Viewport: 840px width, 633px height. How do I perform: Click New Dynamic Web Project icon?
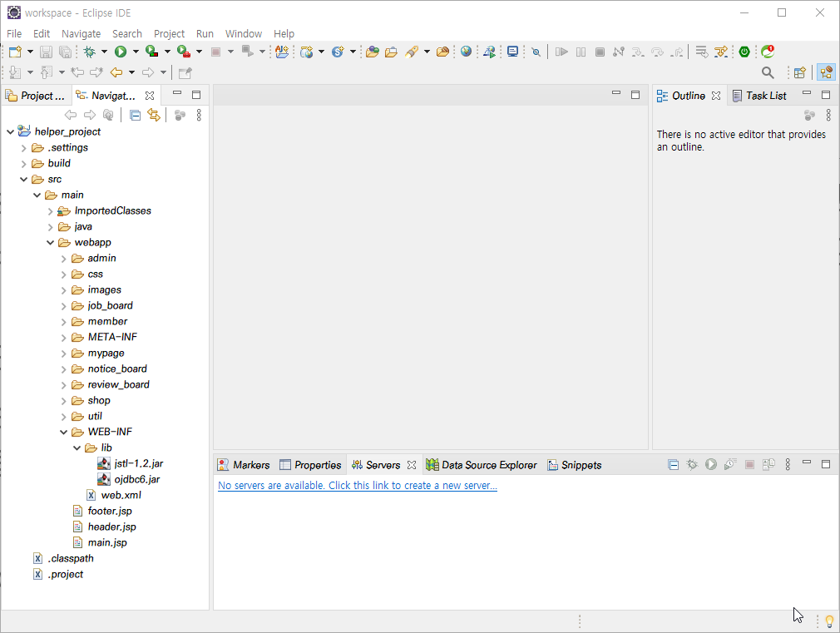[x=306, y=52]
